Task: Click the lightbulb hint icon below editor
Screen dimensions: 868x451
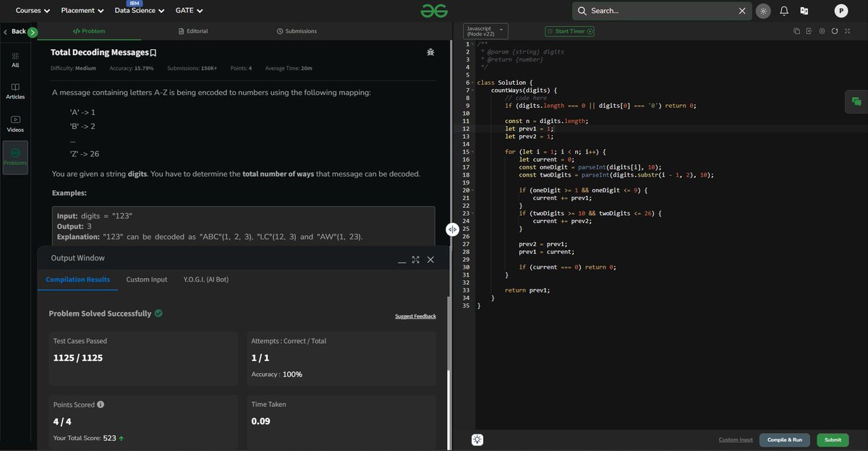Action: click(477, 439)
